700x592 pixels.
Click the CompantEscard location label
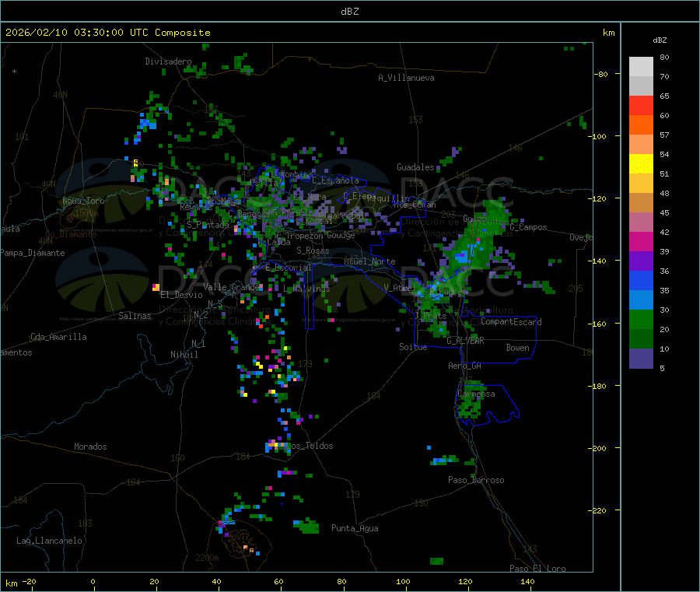(x=511, y=322)
